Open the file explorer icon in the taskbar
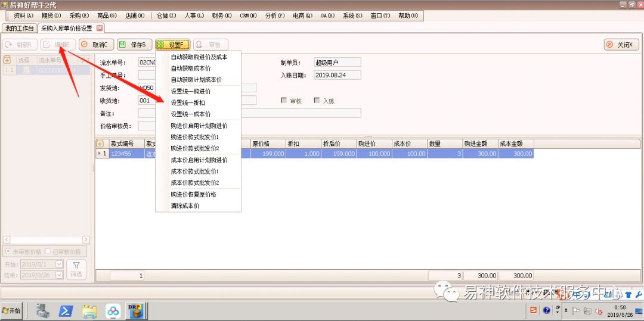This screenshot has width=644, height=321. pos(89,310)
